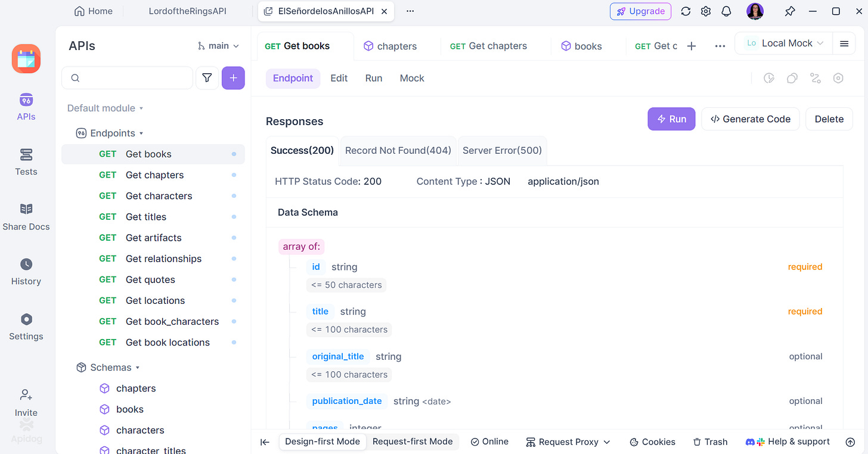Screen dimensions: 868x454
Task: Click the branch flow icon in endpoint toolbar
Action: pos(816,78)
